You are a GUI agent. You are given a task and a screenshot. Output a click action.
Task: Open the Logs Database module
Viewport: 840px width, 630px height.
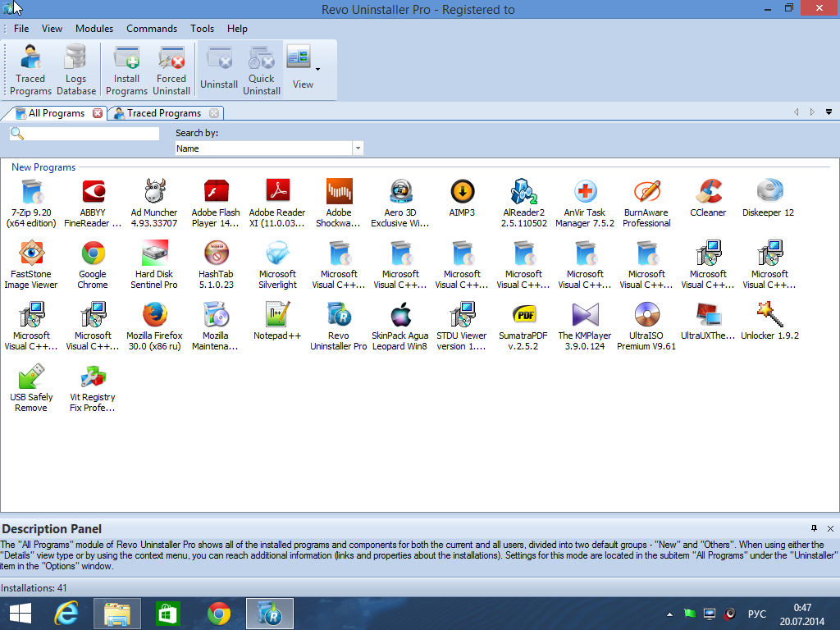pos(76,71)
